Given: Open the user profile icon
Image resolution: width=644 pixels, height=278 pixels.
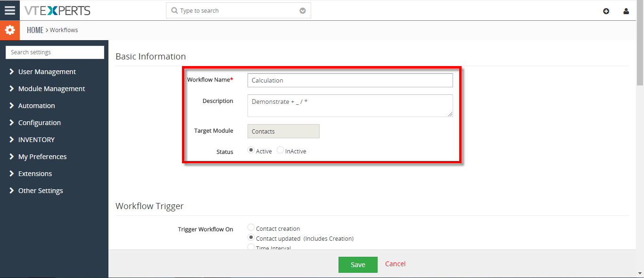Looking at the screenshot, I should tap(626, 11).
